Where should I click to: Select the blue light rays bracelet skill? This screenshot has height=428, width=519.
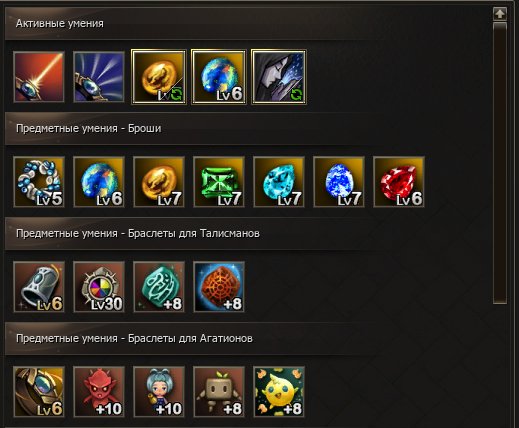[99, 77]
